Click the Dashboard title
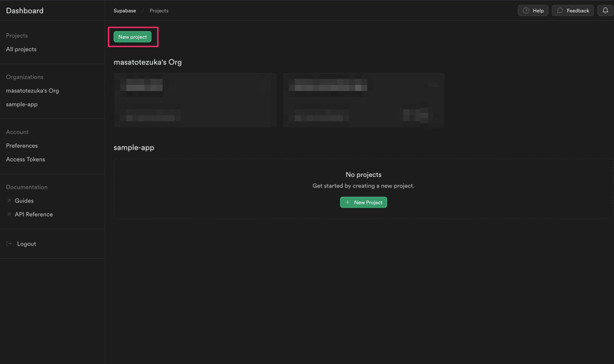 pos(25,11)
